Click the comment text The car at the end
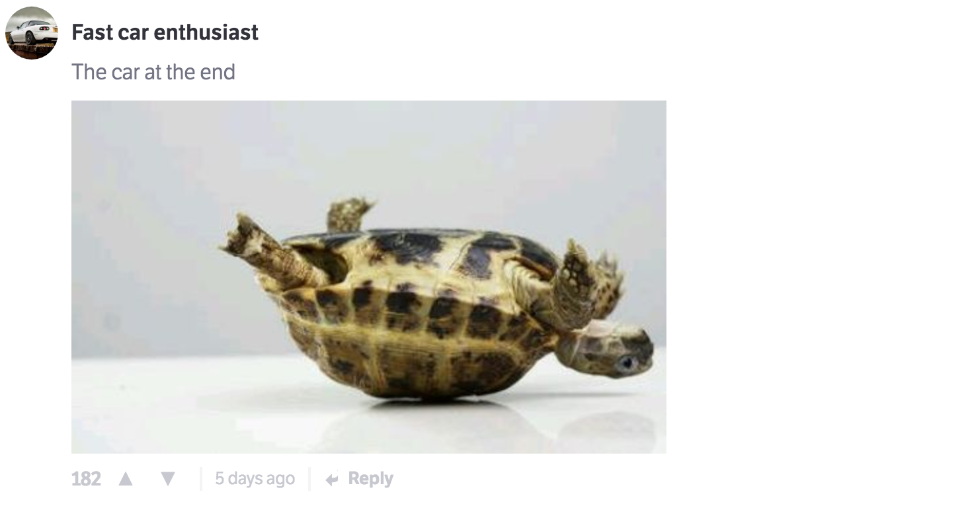 [x=153, y=71]
